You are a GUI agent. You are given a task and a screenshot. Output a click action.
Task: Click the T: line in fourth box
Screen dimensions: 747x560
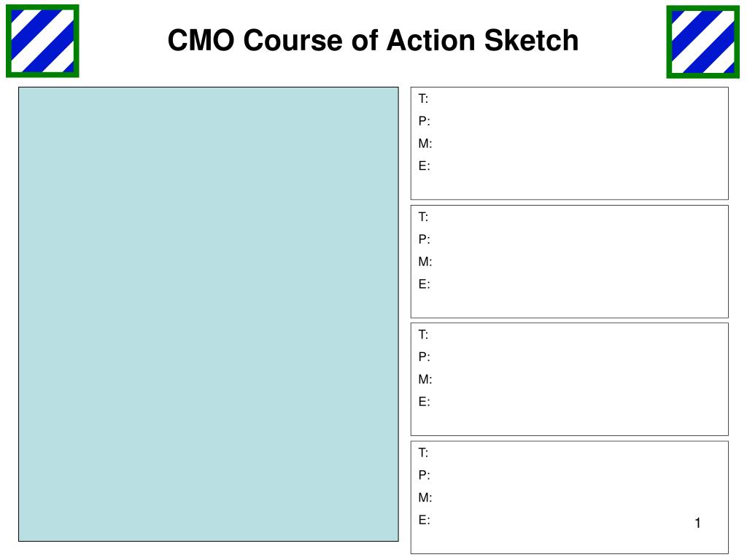coord(423,452)
